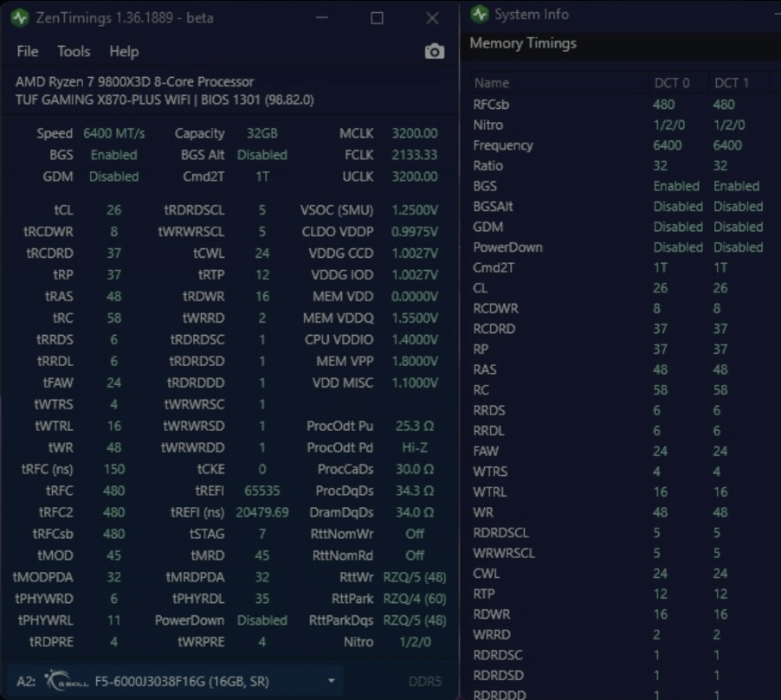Click the Memory Timings heading
This screenshot has height=700, width=781.
click(523, 43)
